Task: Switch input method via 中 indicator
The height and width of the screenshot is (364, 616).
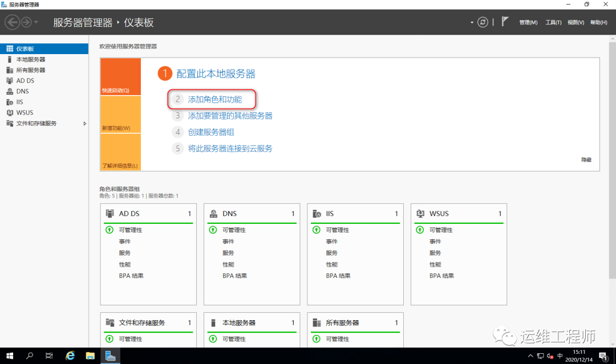Action: (560, 356)
